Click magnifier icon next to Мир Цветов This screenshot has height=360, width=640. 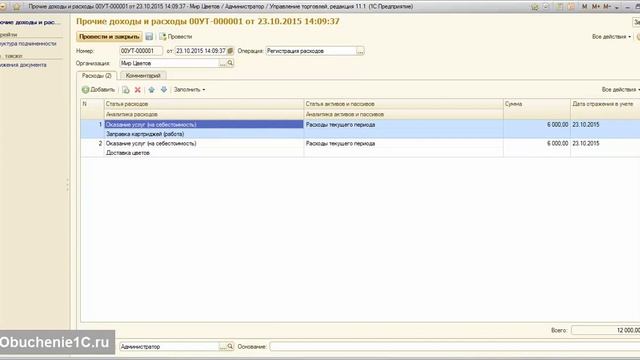point(230,63)
